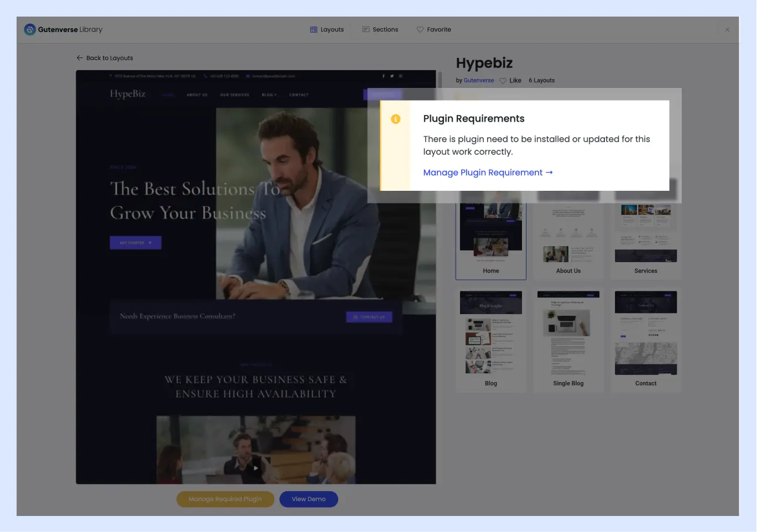
Task: Click the Gutenverse Library logo icon
Action: click(x=30, y=30)
